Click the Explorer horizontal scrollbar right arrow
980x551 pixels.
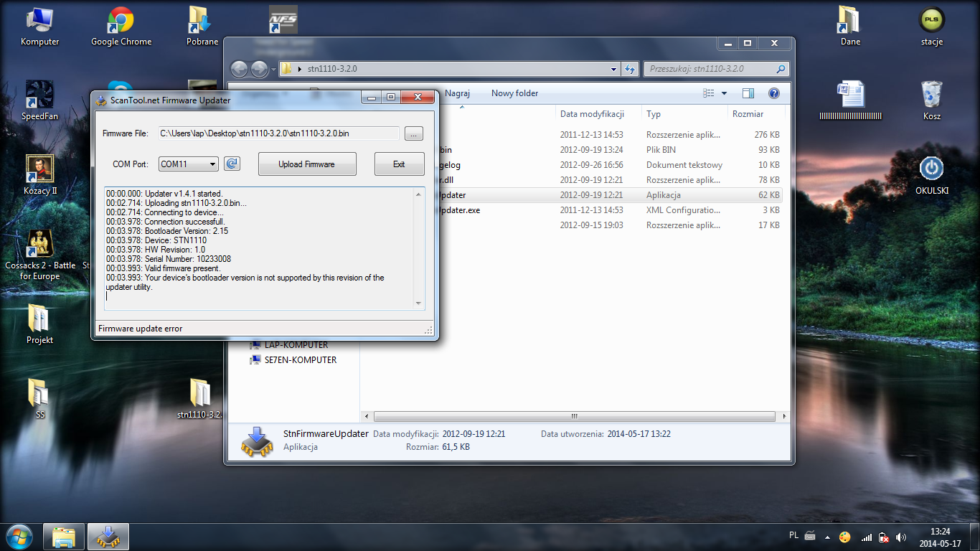784,416
